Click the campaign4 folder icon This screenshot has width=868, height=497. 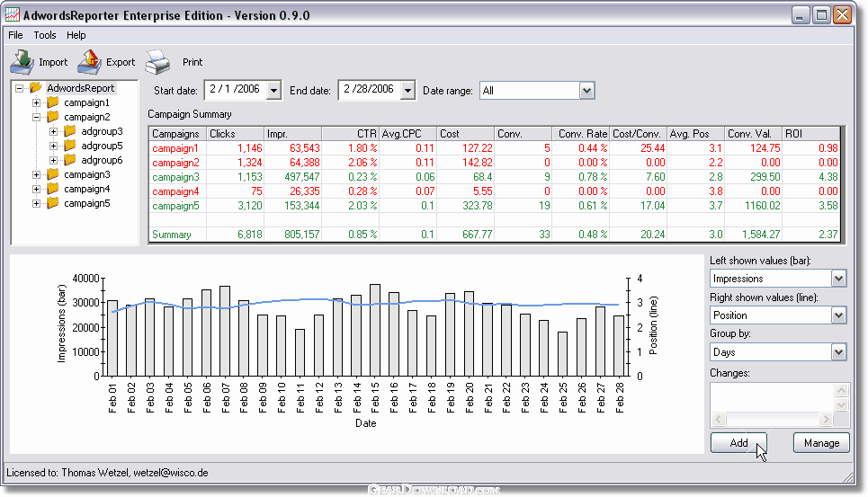[x=52, y=189]
